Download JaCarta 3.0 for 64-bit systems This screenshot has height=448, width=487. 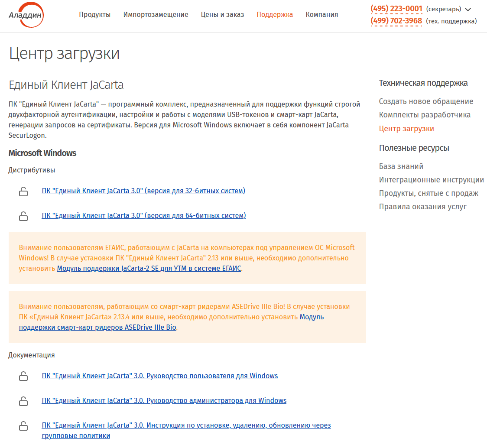pos(144,215)
